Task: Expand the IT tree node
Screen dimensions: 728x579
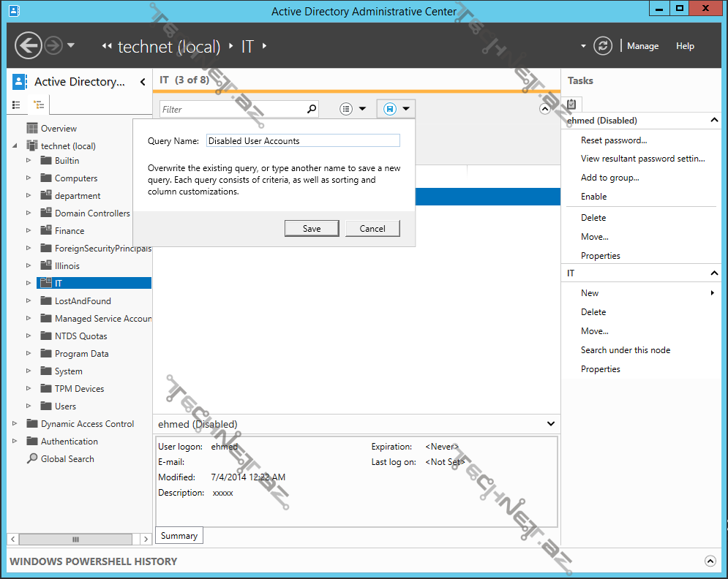Action: [x=30, y=283]
